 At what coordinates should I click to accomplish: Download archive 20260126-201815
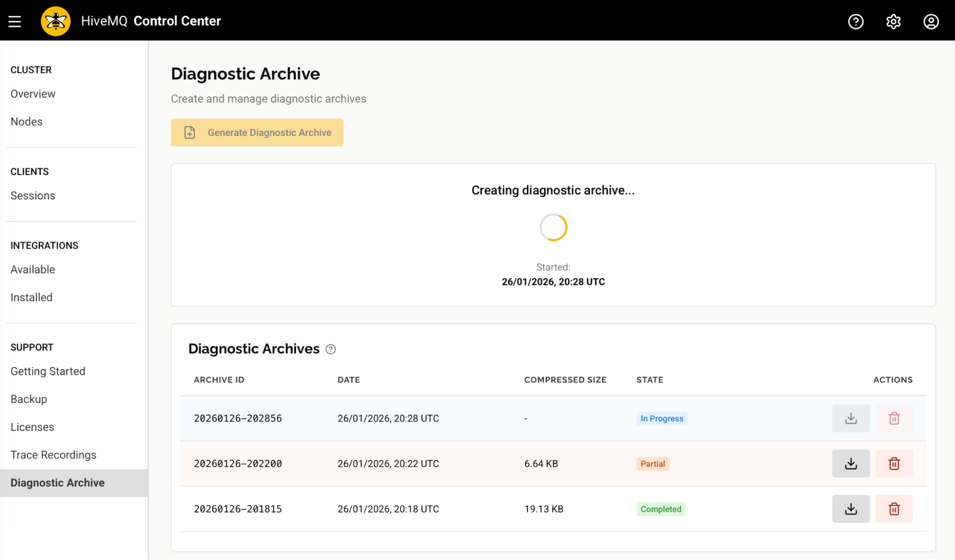pyautogui.click(x=851, y=509)
